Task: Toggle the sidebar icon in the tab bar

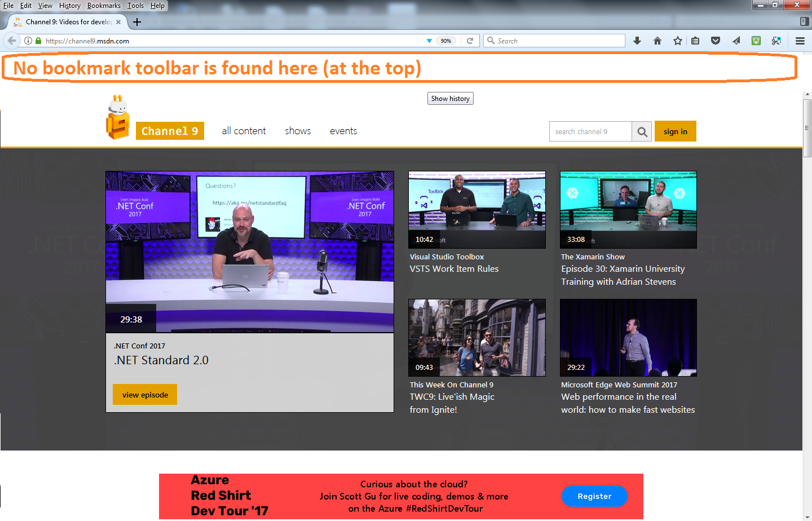Action: tap(805, 21)
